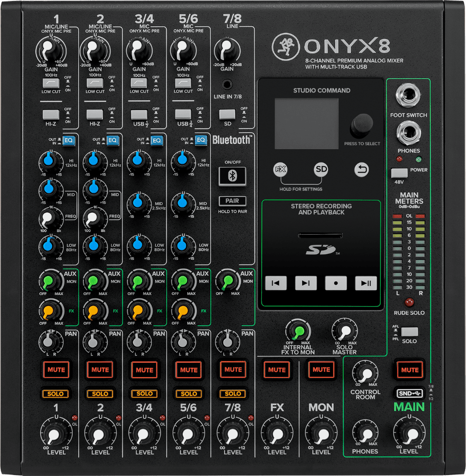Click channel 1 level knob
Viewport: 466px width, 476px height.
tap(56, 434)
